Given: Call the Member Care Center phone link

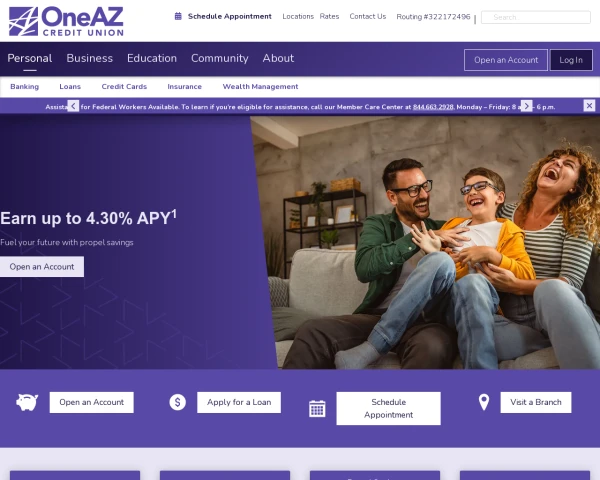Looking at the screenshot, I should [433, 107].
